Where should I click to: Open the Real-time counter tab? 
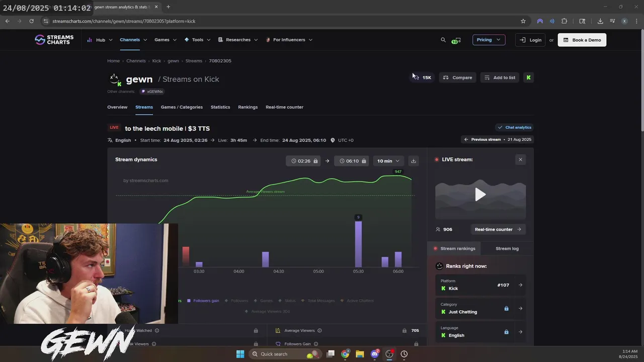pos(284,107)
